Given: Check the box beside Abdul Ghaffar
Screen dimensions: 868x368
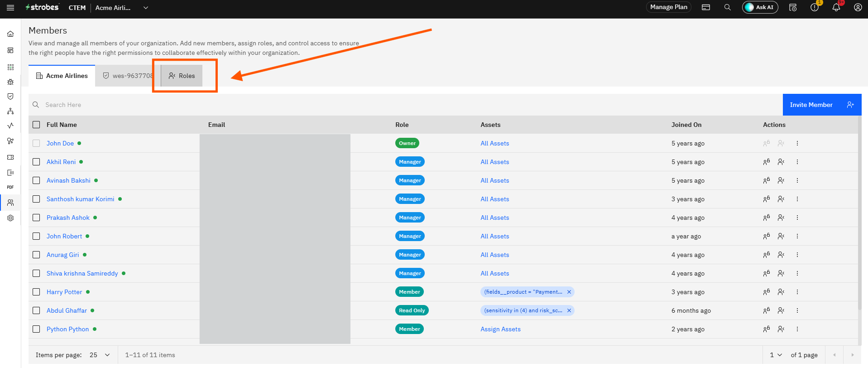Looking at the screenshot, I should 36,310.
